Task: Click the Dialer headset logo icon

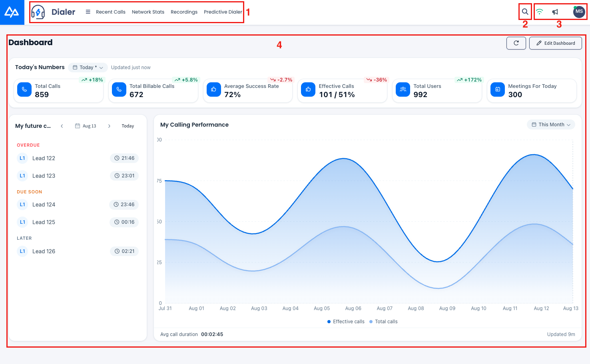Action: point(38,12)
